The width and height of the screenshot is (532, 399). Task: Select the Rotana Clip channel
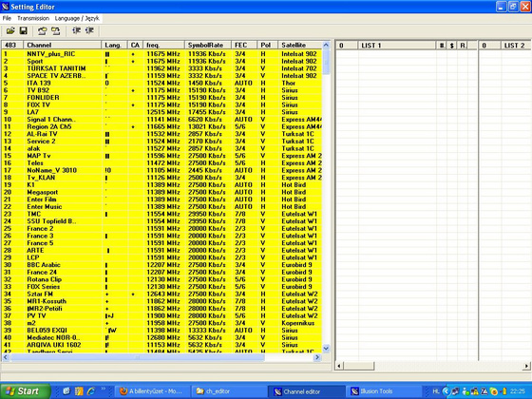[161, 279]
